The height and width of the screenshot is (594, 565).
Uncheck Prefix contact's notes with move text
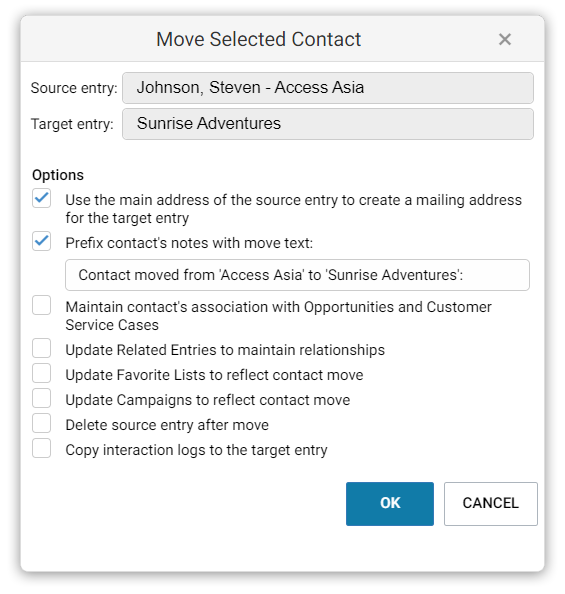41,241
